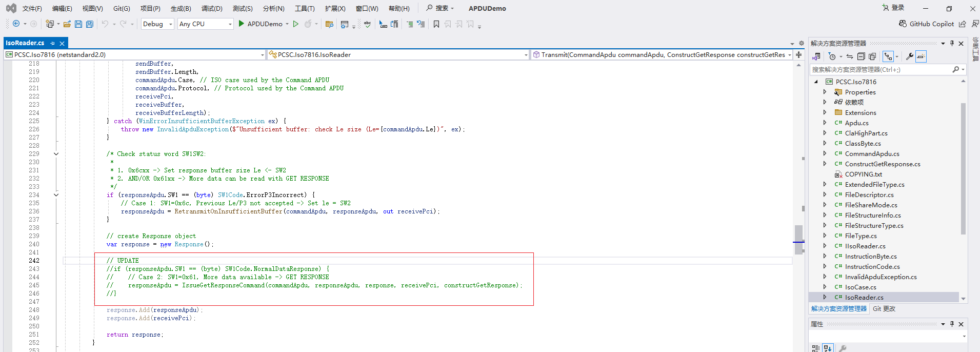The width and height of the screenshot is (980, 352).
Task: Open the PCSC.Iso7816 (netstandard2.0) project dropdown
Action: 135,54
